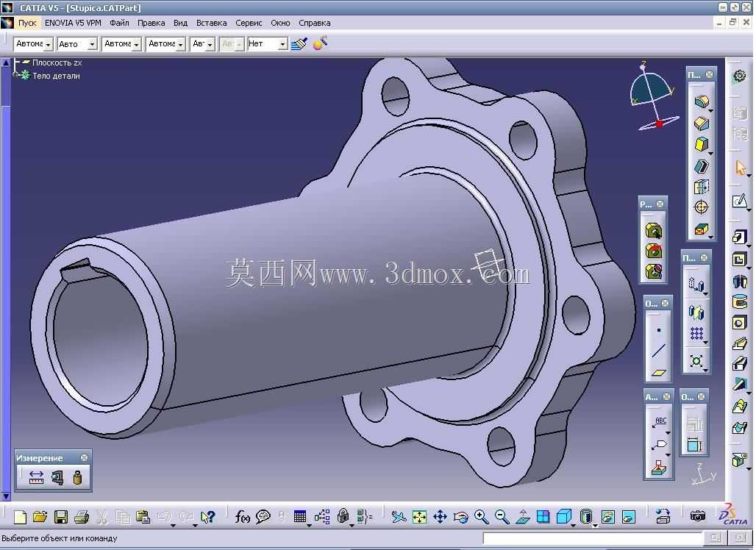Click the settings gear icon at top right
This screenshot has height=550, width=756.
tap(740, 76)
